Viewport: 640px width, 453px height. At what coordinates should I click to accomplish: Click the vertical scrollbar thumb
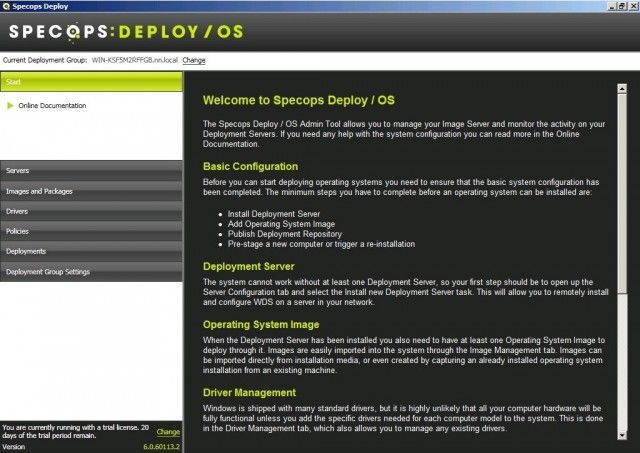click(622, 193)
